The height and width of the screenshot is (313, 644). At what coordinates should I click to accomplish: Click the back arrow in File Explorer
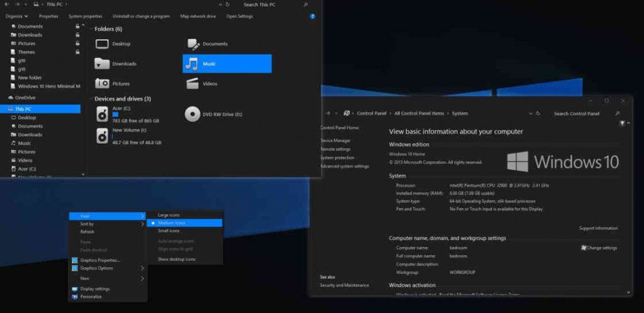6,4
